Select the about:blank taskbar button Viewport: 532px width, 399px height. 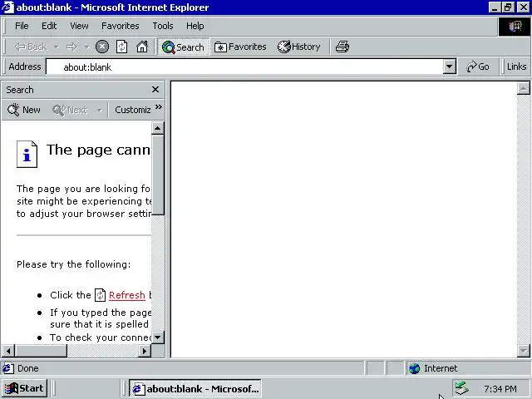(195, 388)
